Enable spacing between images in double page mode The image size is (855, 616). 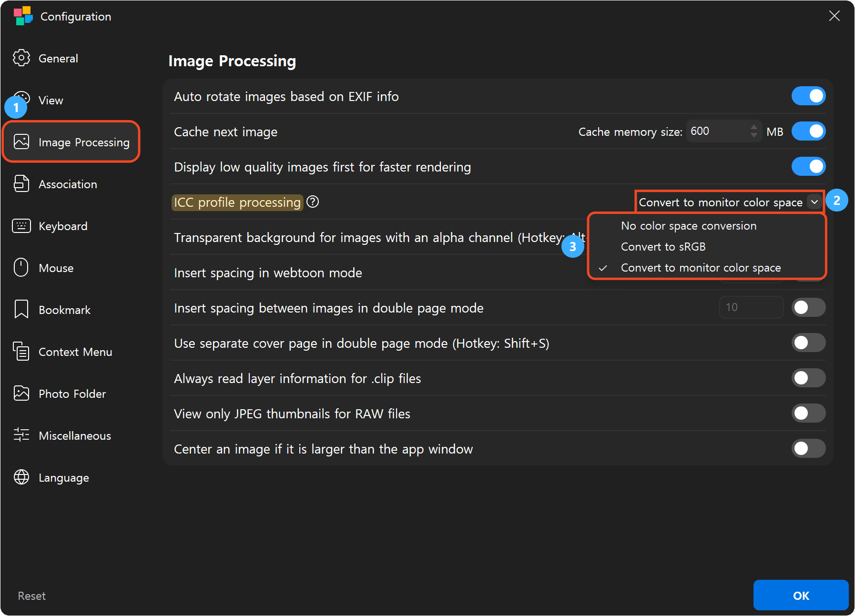tap(808, 308)
